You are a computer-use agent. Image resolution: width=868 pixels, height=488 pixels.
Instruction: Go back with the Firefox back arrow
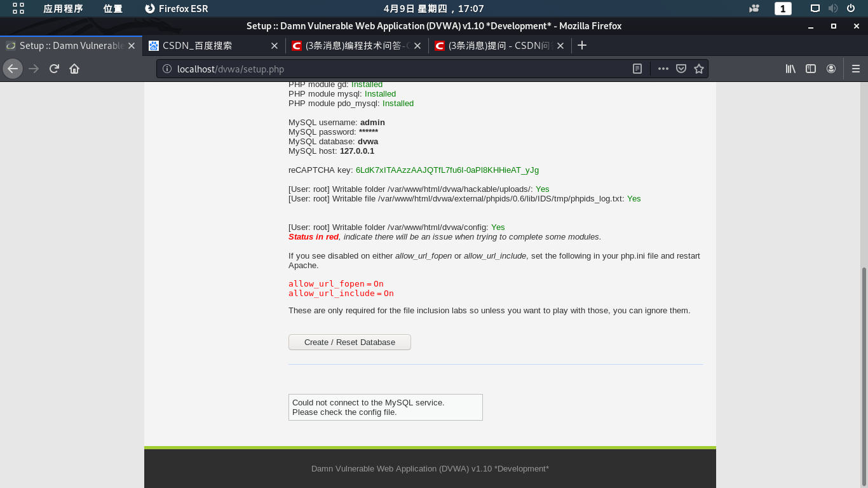tap(13, 69)
